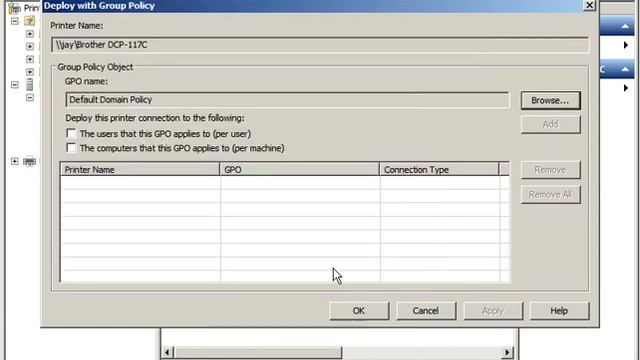Click the grayed-out Add button
Screen dimensions: 640x360
[x=550, y=124]
